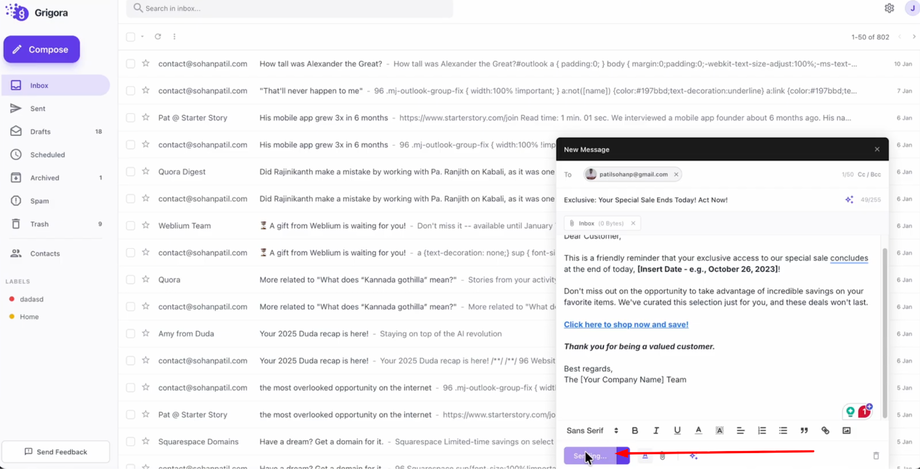The height and width of the screenshot is (469, 920).
Task: Tick the select-all emails checkbox
Action: point(130,37)
